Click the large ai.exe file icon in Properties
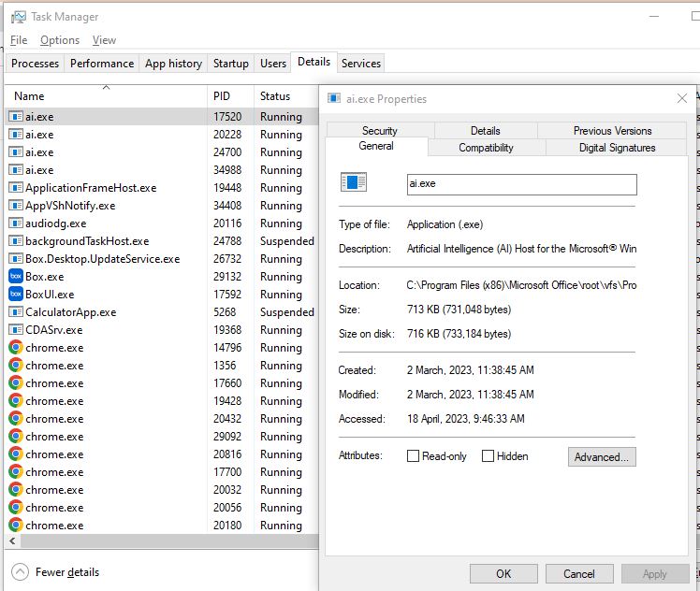 tap(354, 182)
